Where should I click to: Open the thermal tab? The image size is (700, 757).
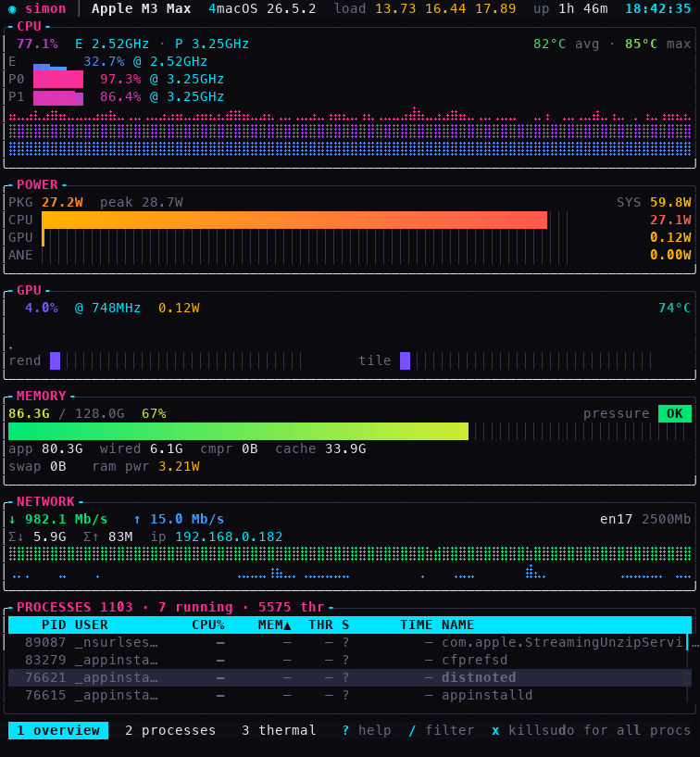click(x=279, y=730)
